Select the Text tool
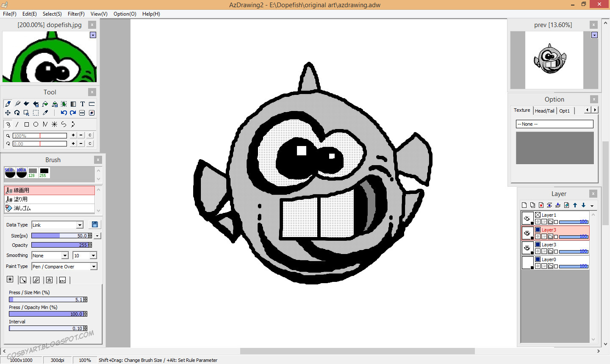610x364 pixels. click(x=82, y=103)
